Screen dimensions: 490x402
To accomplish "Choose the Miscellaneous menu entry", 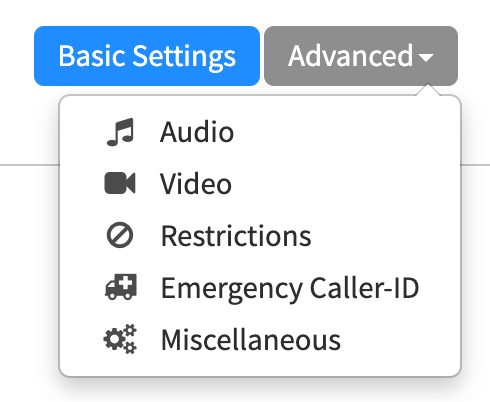I will pyautogui.click(x=260, y=340).
